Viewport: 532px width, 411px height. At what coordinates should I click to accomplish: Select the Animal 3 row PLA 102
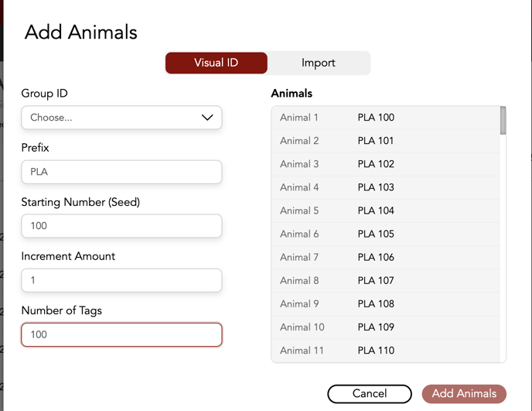387,164
